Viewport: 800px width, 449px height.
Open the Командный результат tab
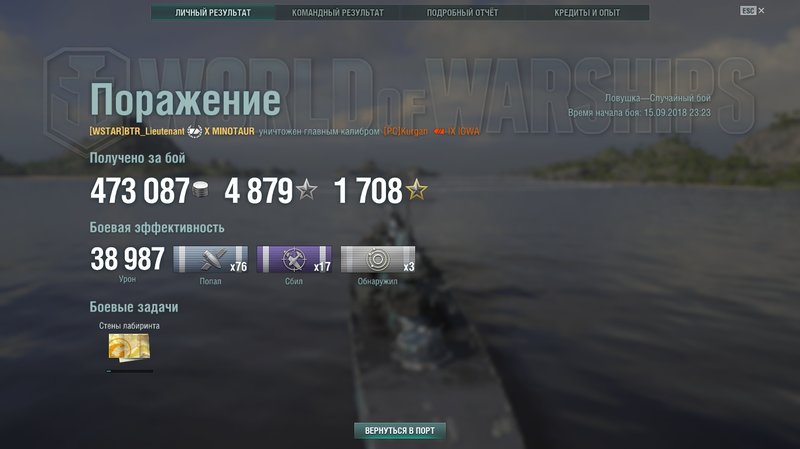338,13
